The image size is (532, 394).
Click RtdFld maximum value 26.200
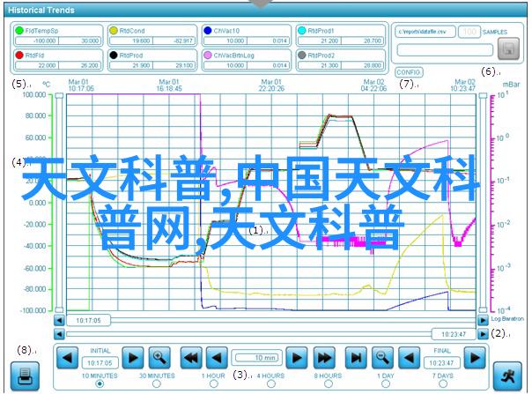tap(80, 65)
